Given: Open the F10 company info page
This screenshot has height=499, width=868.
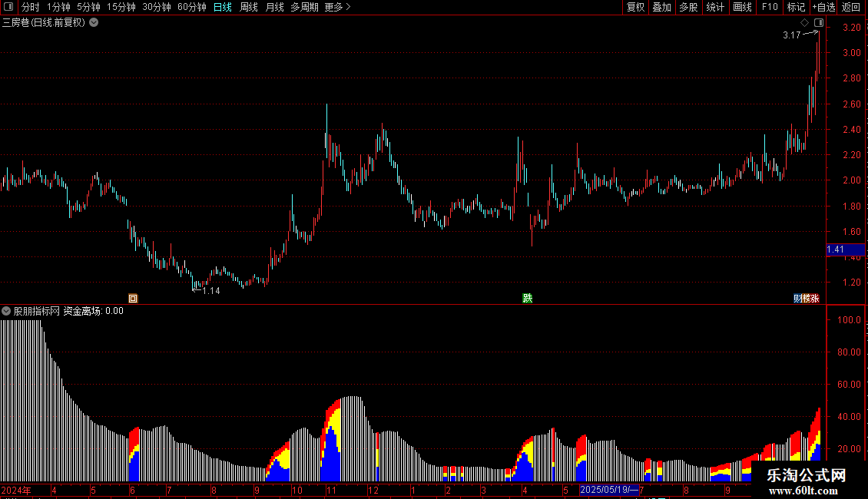Looking at the screenshot, I should 770,7.
